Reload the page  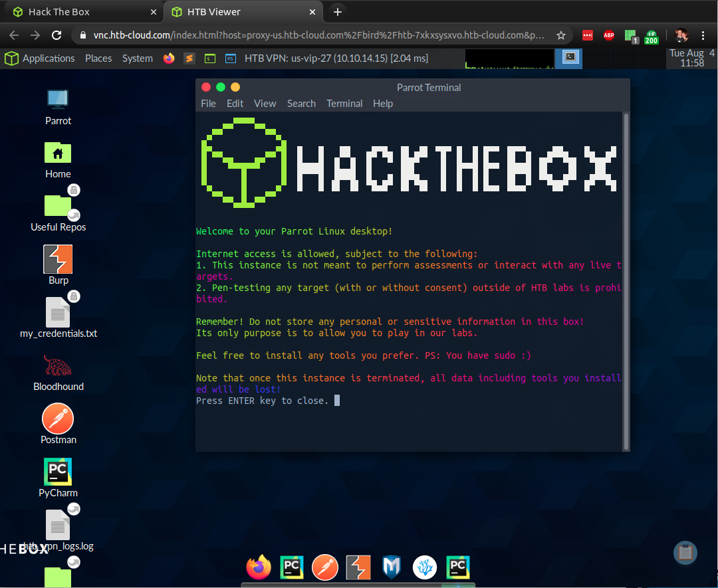(57, 35)
